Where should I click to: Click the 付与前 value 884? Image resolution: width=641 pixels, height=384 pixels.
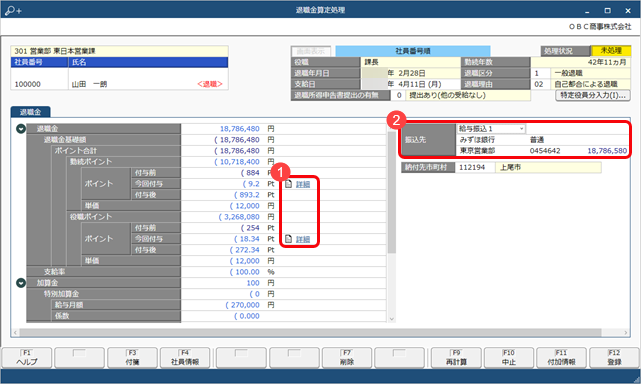click(x=251, y=173)
